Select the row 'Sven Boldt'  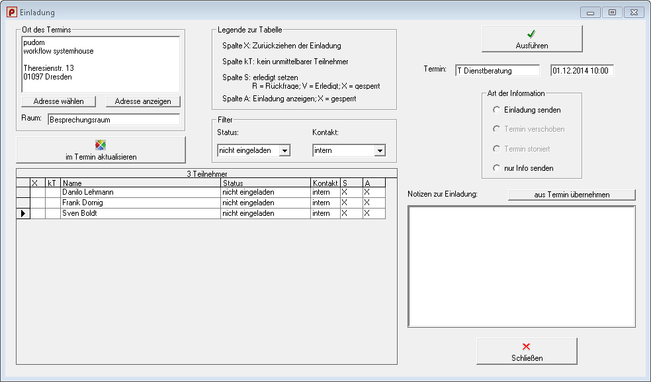201,213
